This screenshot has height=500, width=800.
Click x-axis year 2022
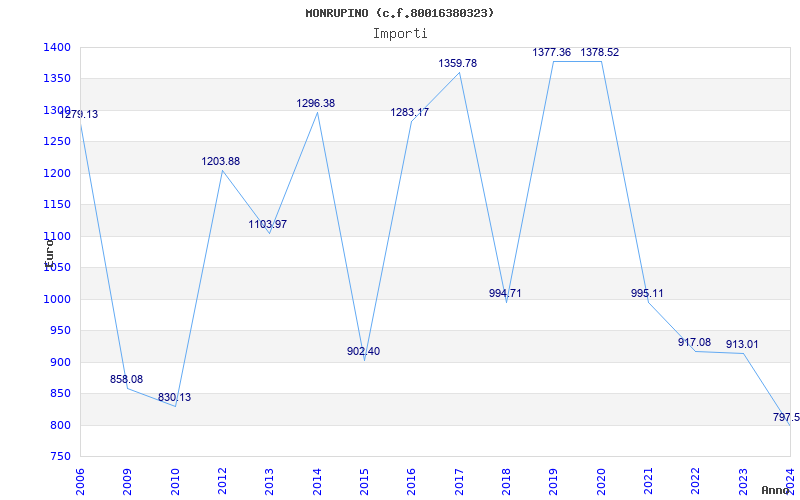pyautogui.click(x=696, y=482)
